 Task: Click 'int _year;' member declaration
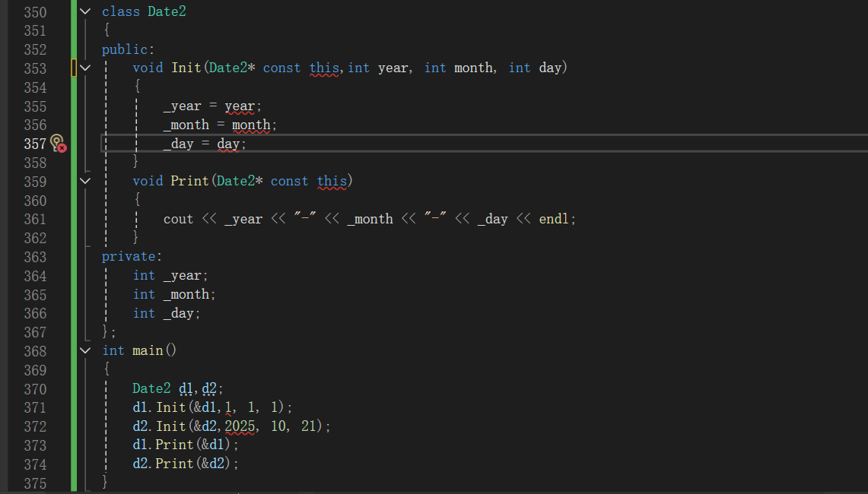(x=170, y=275)
